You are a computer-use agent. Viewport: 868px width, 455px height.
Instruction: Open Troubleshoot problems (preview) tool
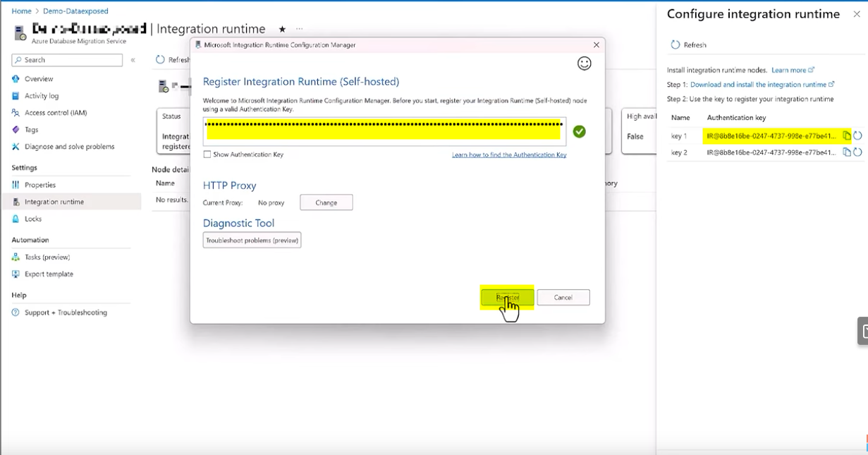tap(252, 241)
